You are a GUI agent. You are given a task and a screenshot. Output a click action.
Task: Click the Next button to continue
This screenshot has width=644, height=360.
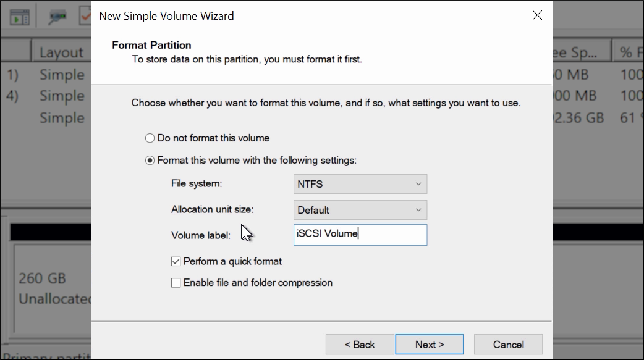tap(429, 345)
